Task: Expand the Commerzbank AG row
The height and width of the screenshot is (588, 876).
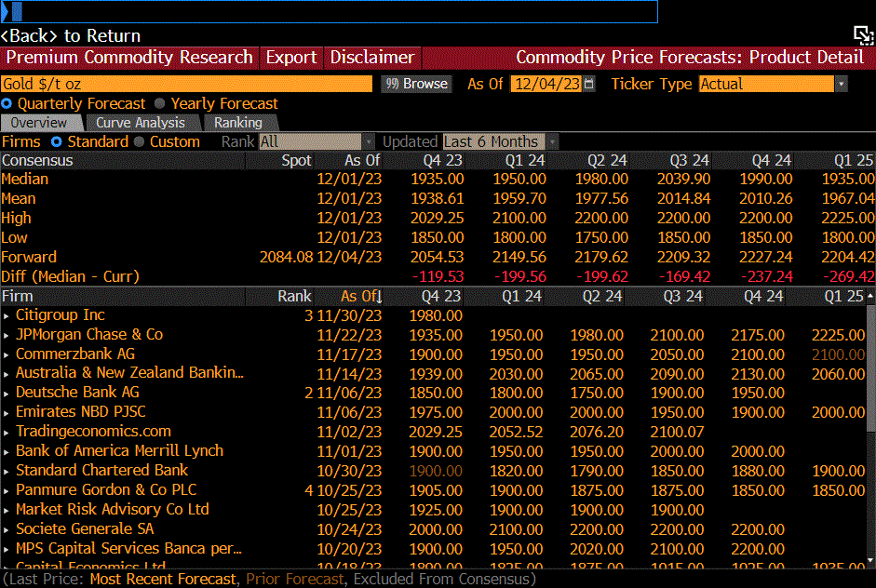Action: coord(7,355)
